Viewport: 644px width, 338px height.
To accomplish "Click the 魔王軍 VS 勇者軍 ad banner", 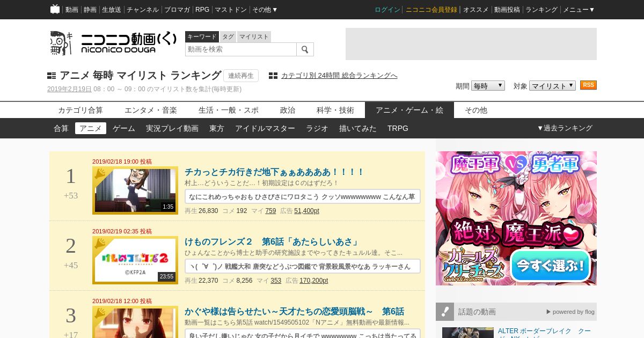I will pyautogui.click(x=516, y=218).
